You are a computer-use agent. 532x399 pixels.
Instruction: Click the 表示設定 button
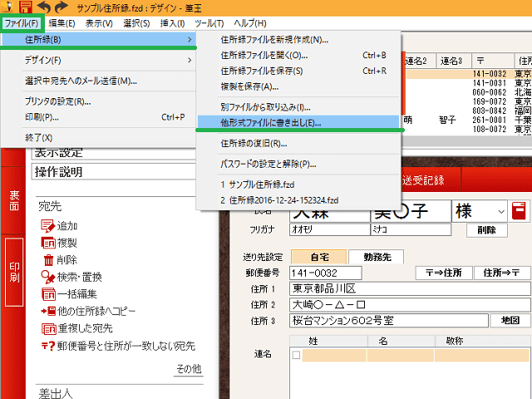114,153
